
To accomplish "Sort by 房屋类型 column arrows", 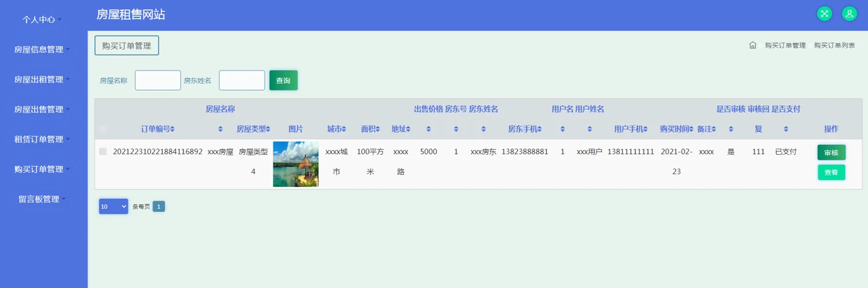I will click(x=268, y=129).
